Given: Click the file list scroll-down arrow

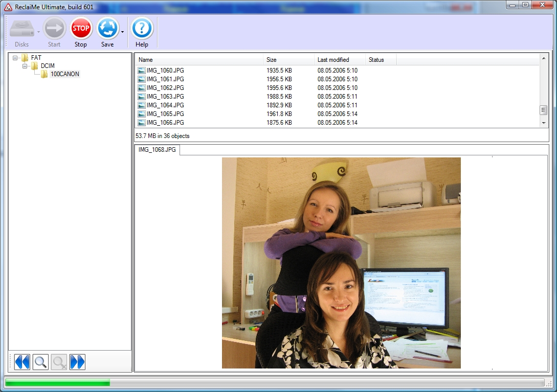Looking at the screenshot, I should pos(544,123).
